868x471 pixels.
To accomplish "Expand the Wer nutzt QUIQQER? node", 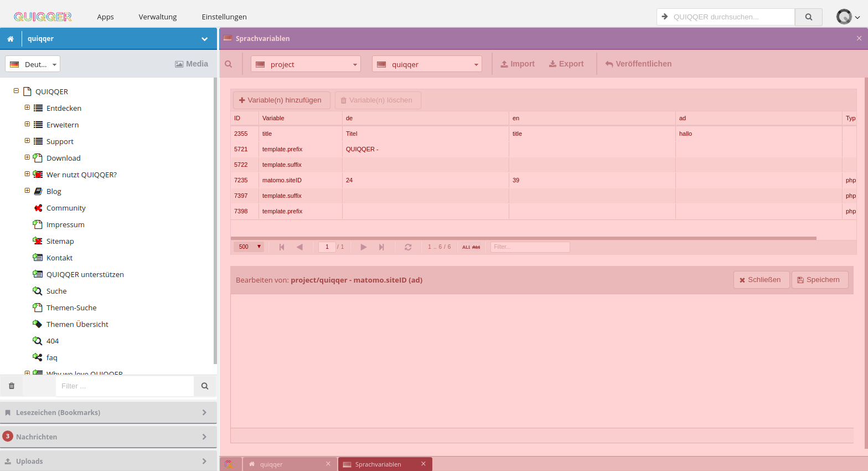I will click(x=27, y=174).
